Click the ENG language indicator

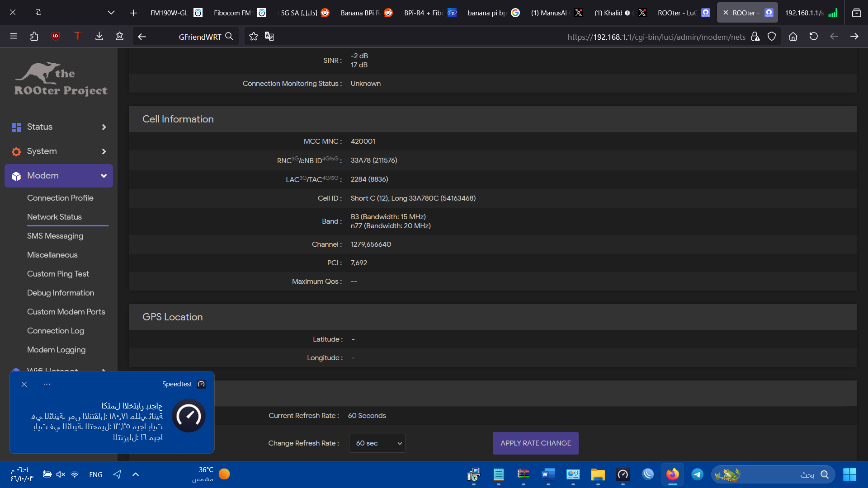coord(96,474)
